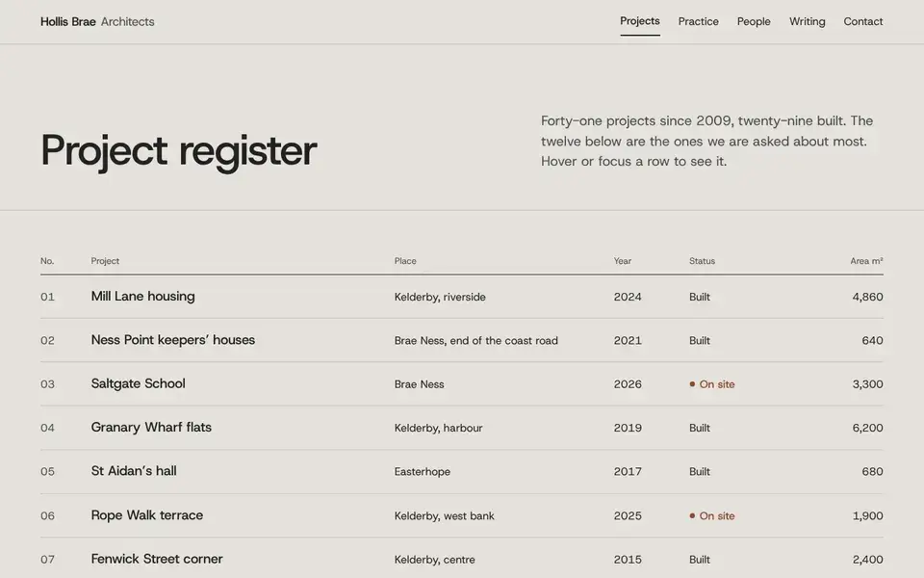Image resolution: width=924 pixels, height=578 pixels.
Task: Open the Ness Point keepers' houses project
Action: point(461,340)
